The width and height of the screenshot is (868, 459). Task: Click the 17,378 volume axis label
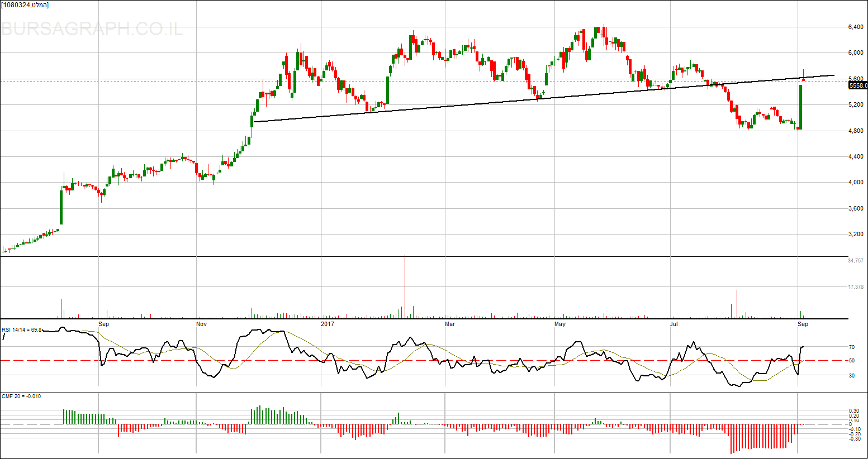pyautogui.click(x=856, y=287)
